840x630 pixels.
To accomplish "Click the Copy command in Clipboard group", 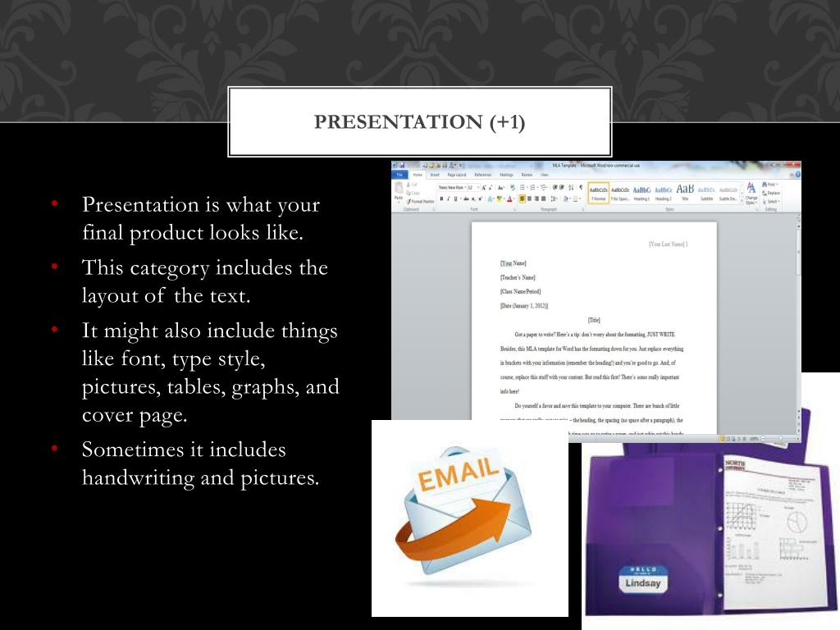I will [x=413, y=193].
